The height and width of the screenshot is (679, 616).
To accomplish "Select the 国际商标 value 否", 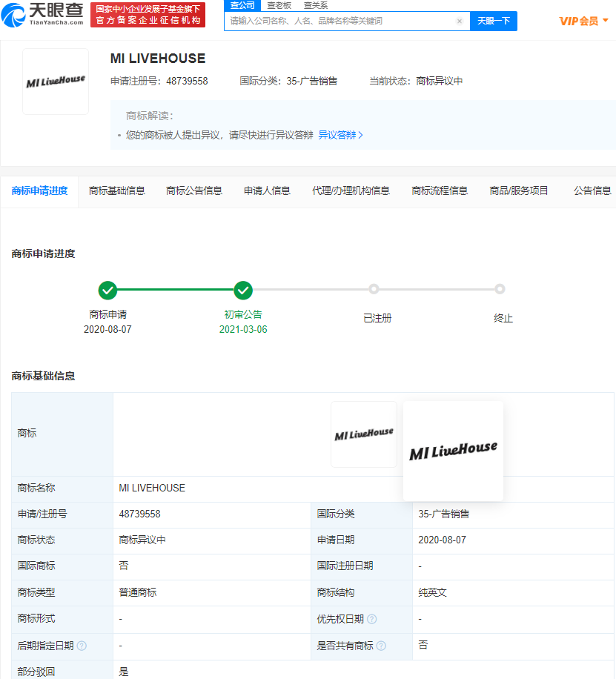I will (x=124, y=566).
